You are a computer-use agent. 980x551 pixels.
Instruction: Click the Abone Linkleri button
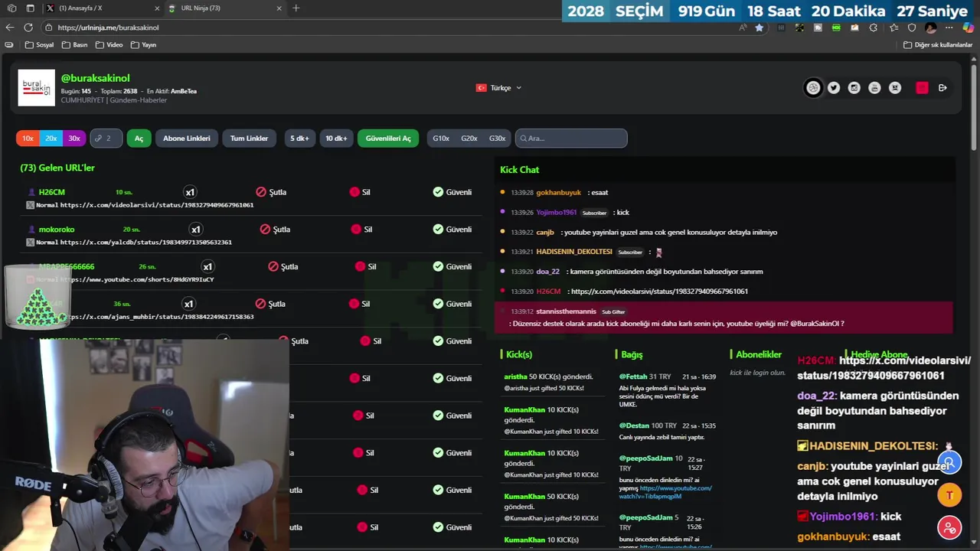coord(186,139)
